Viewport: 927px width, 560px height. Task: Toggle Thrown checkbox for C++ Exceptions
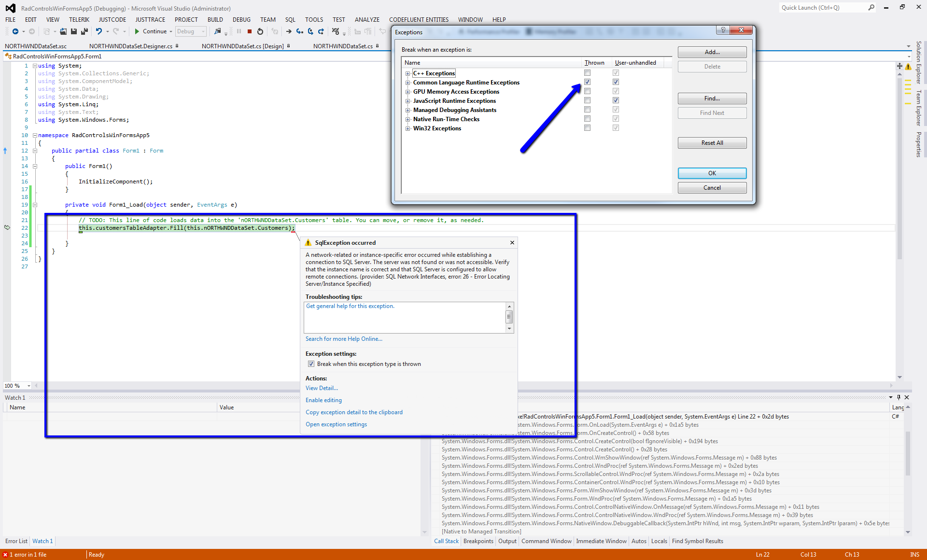[x=587, y=73]
